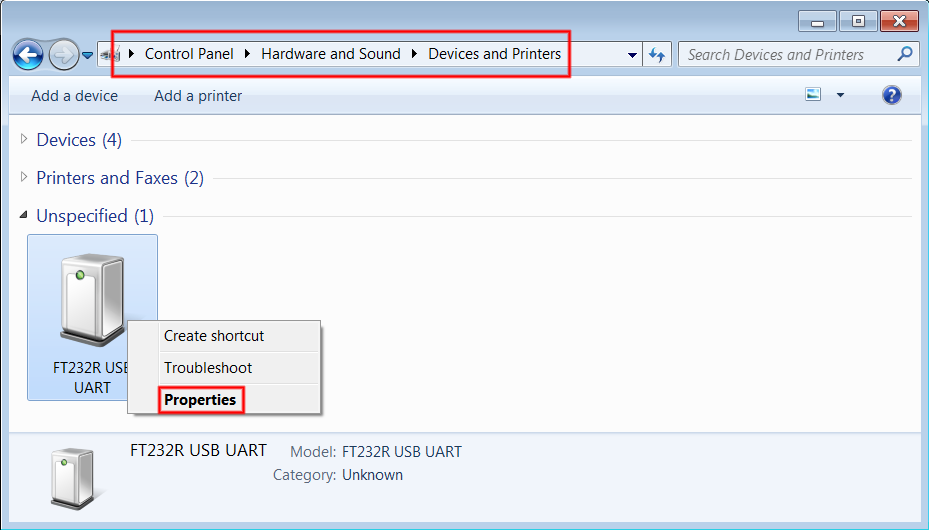Click in Search Devices and Printers field

tap(785, 55)
